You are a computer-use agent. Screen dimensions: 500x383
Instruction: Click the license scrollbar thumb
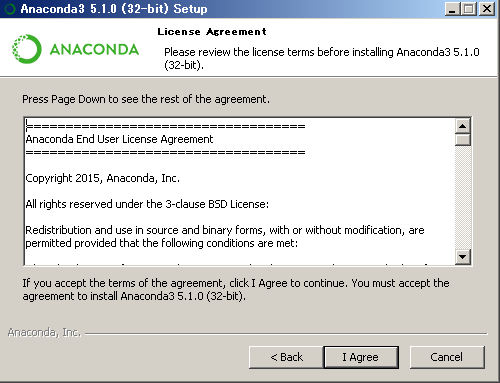463,140
